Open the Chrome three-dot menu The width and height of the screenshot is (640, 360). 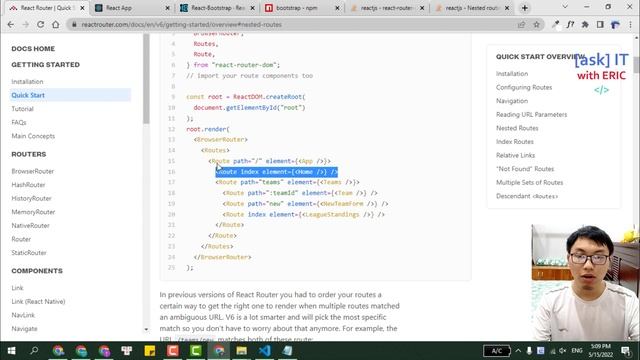tap(631, 24)
